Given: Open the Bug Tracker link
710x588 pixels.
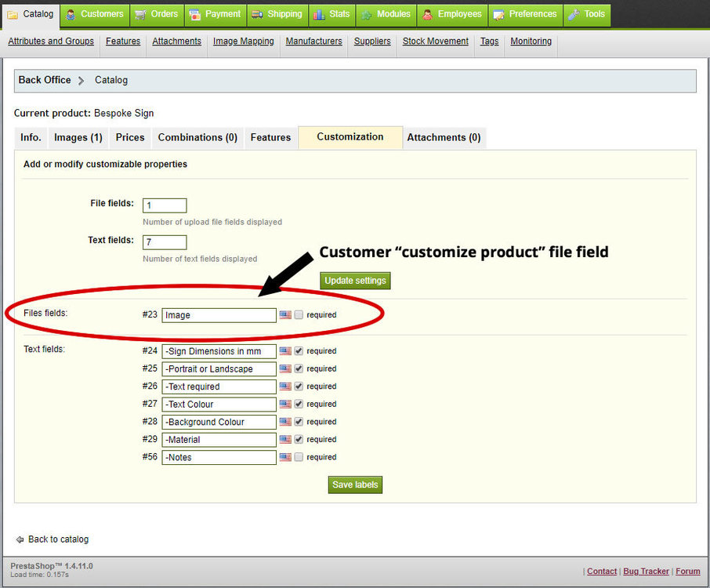Looking at the screenshot, I should coord(646,571).
